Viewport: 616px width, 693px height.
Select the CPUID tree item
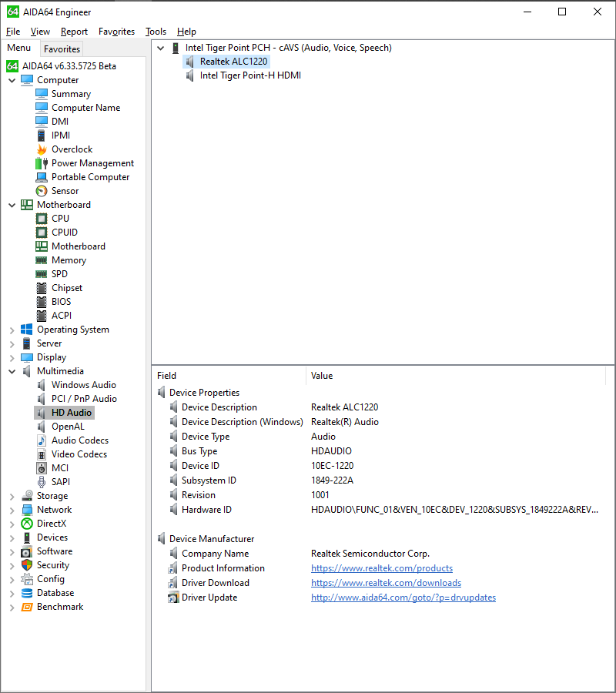point(65,233)
